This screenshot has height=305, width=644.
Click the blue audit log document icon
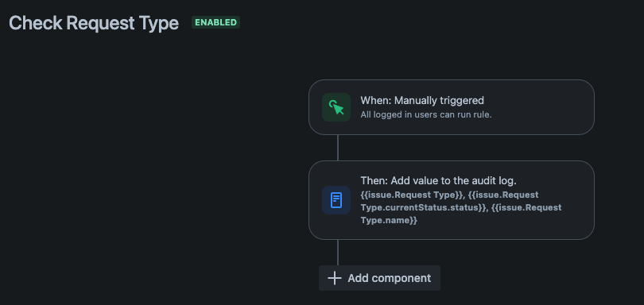point(336,200)
